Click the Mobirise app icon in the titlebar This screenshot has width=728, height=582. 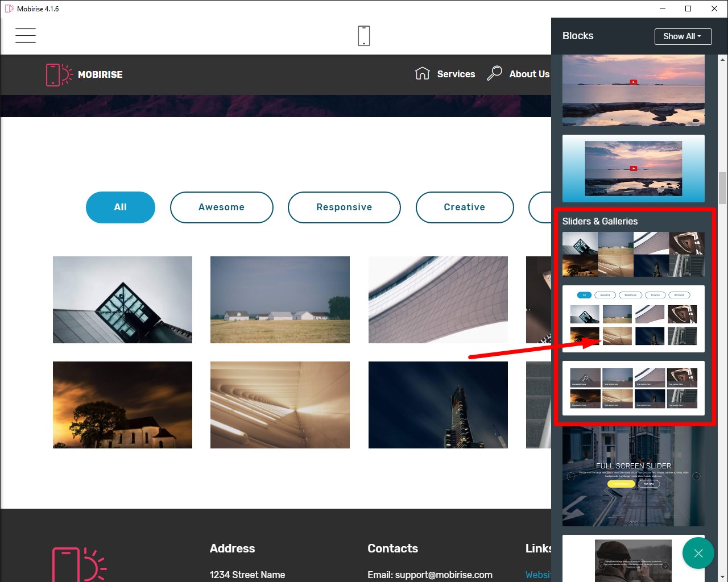tap(9, 9)
